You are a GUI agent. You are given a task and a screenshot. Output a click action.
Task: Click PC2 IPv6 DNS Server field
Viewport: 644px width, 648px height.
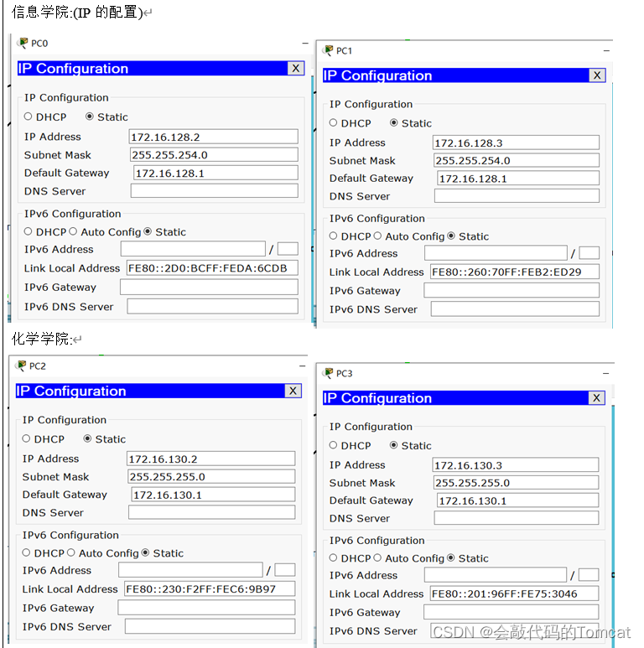[210, 626]
